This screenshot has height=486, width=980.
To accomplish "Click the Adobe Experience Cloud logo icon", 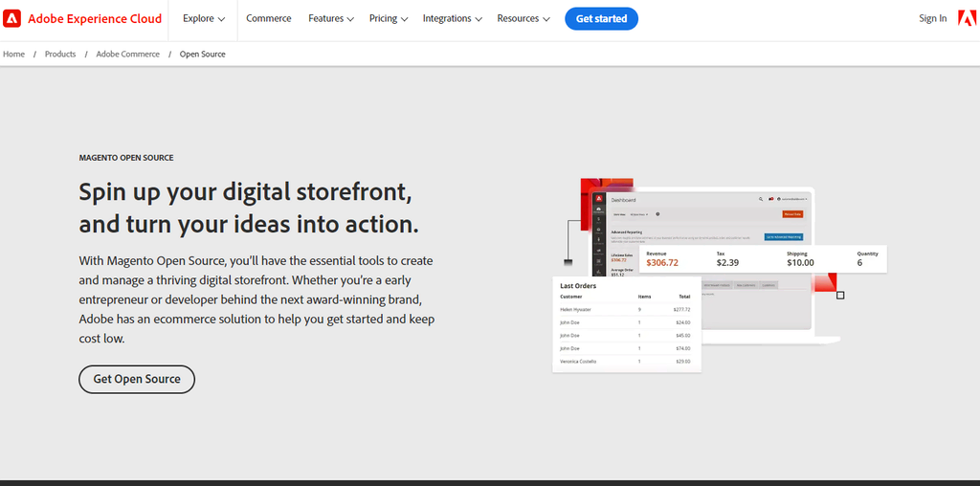I will (11, 19).
